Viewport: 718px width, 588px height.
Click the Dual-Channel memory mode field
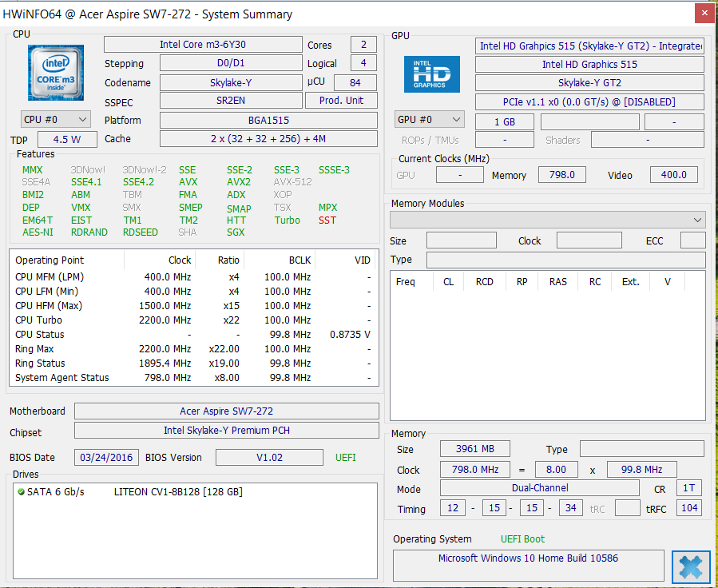[540, 488]
